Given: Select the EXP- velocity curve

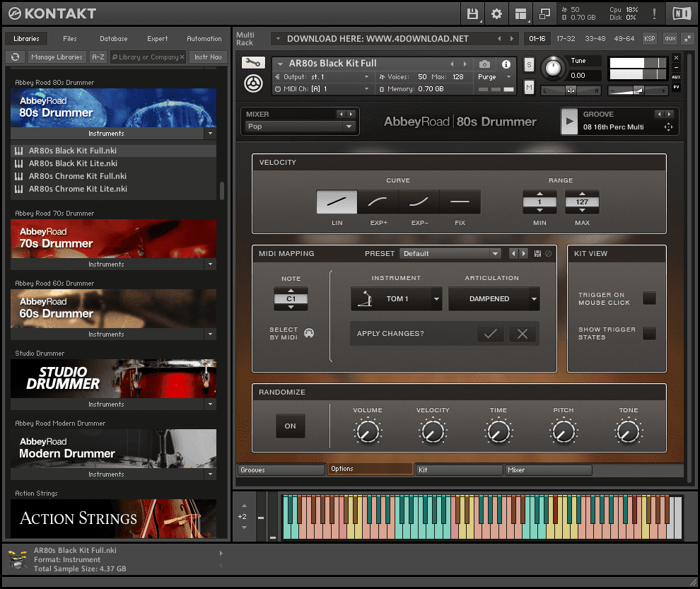Looking at the screenshot, I should click(x=419, y=202).
